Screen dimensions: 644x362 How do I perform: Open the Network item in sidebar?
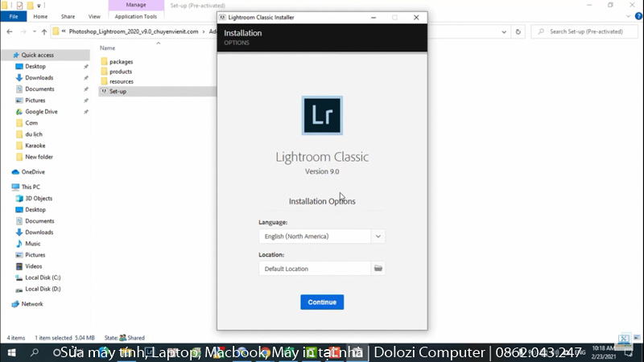coord(32,304)
